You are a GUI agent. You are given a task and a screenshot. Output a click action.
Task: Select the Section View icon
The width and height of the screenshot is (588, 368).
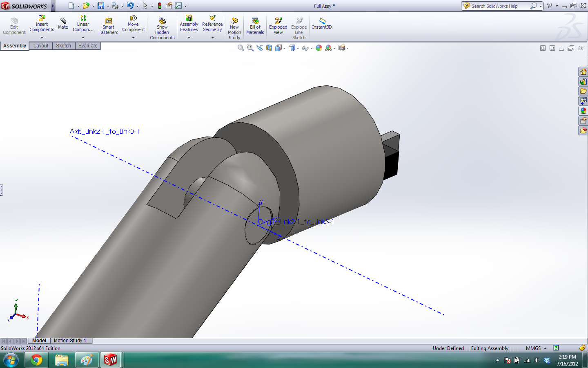click(x=269, y=48)
